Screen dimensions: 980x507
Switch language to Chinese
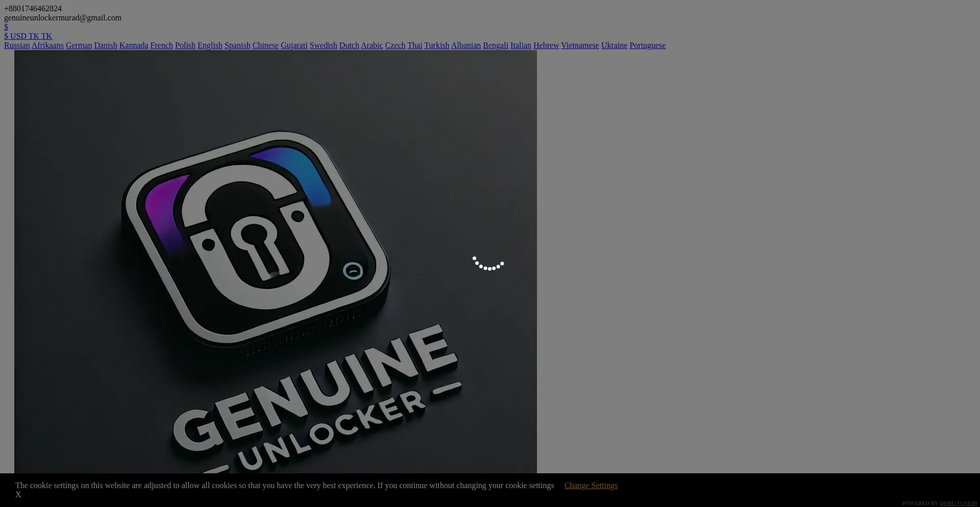pyautogui.click(x=265, y=45)
